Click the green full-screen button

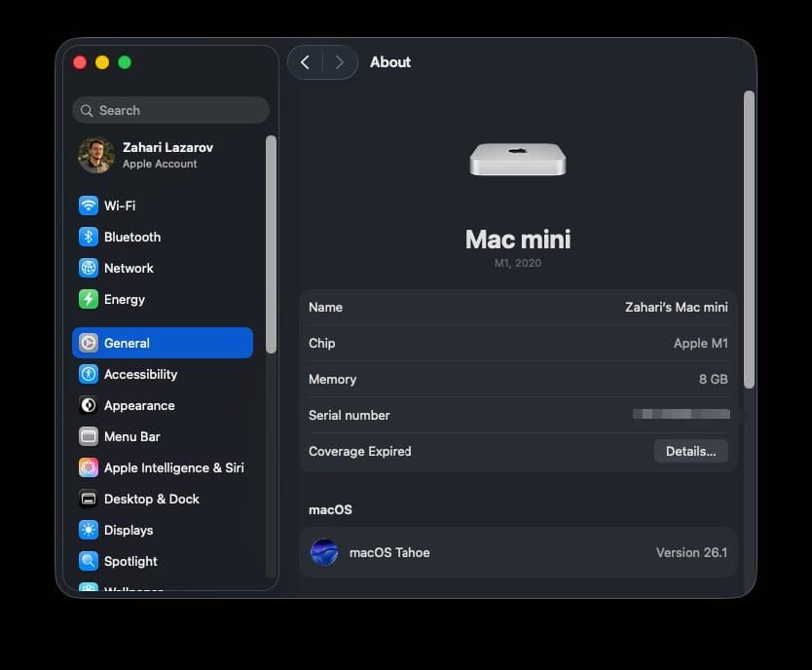(x=125, y=62)
